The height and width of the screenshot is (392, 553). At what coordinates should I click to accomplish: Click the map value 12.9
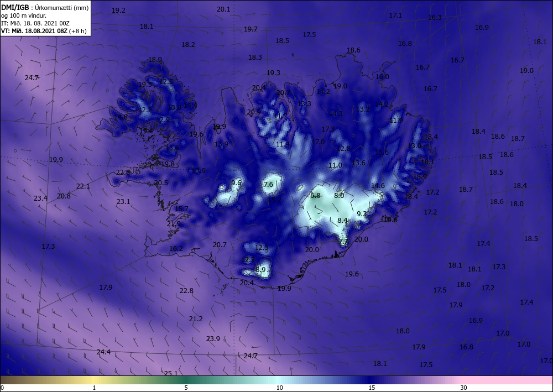163,120
